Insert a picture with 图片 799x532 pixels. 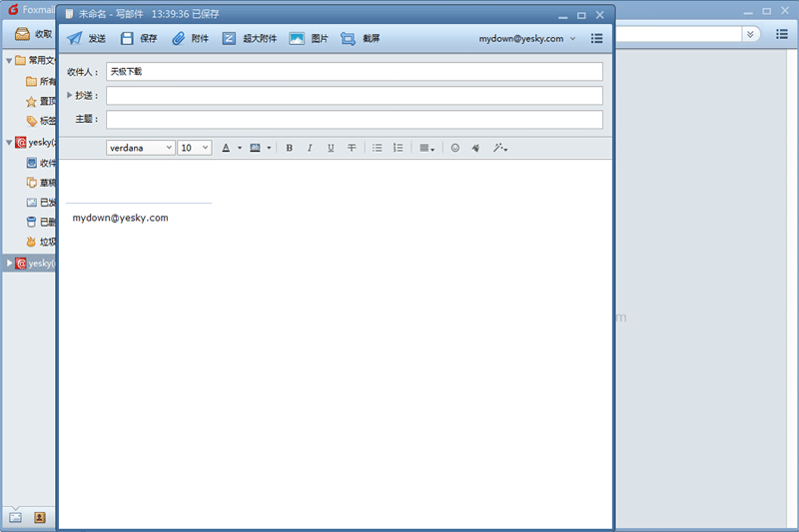pyautogui.click(x=309, y=39)
